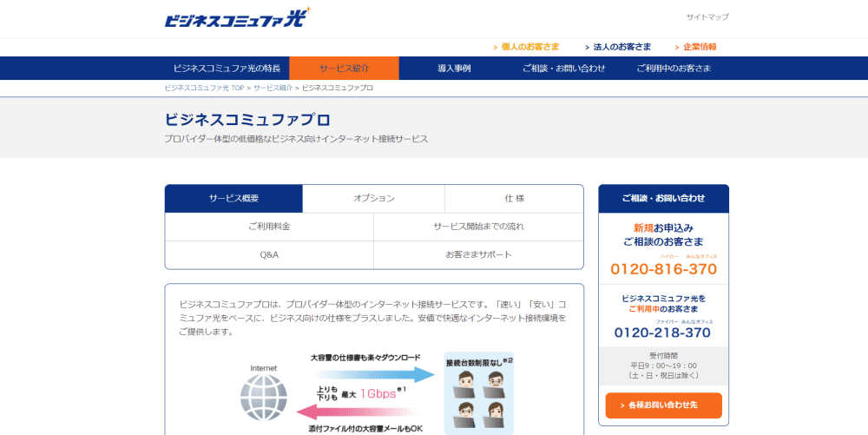Click phone number 0120-218-370
Screen dimensions: 868x435
pyautogui.click(x=662, y=333)
